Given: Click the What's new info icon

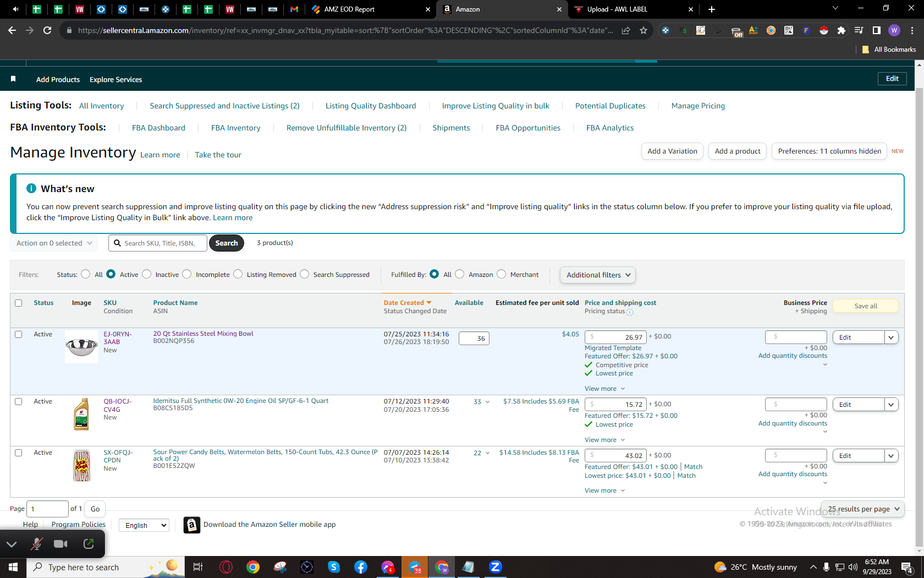Looking at the screenshot, I should coord(31,188).
